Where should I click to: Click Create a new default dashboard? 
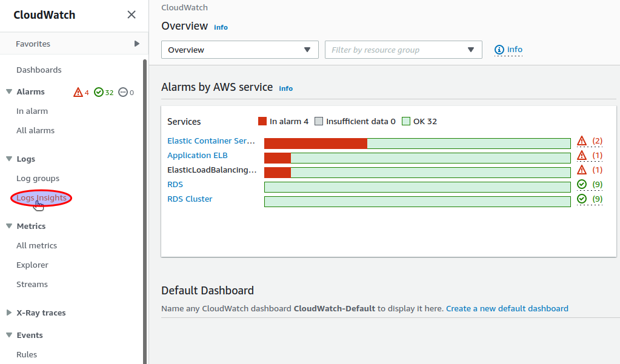click(x=507, y=308)
